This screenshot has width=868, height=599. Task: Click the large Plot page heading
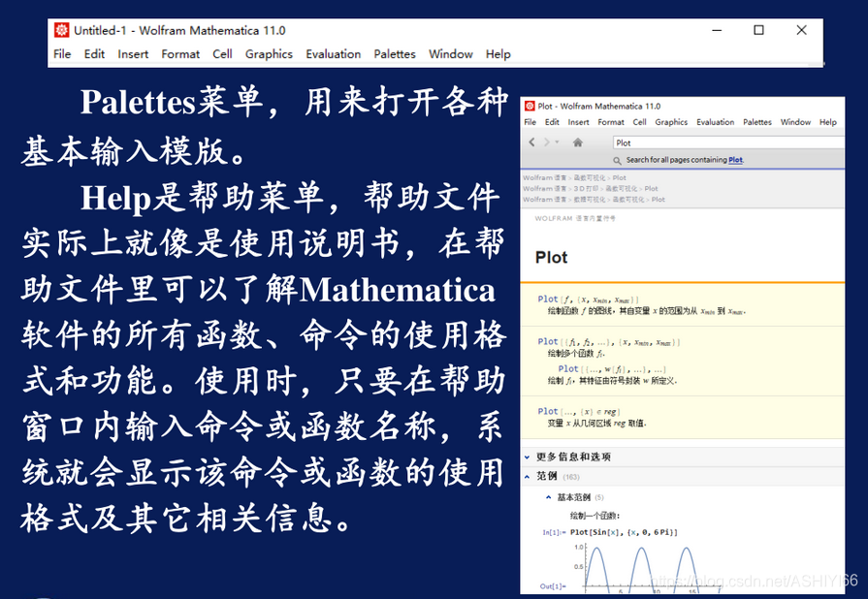tap(552, 258)
